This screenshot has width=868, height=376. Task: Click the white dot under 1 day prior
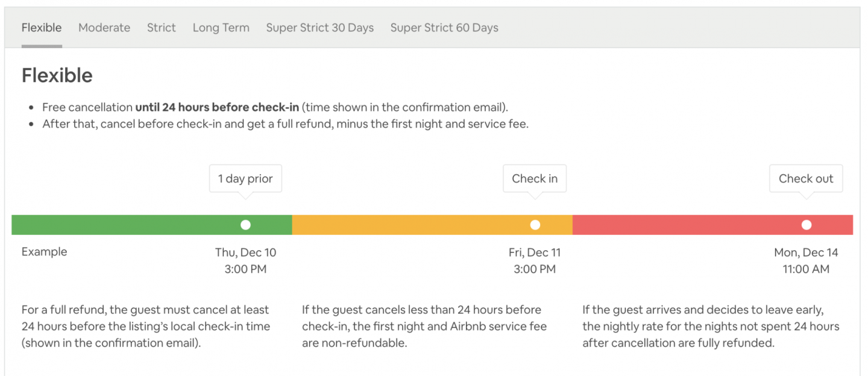[x=245, y=225]
